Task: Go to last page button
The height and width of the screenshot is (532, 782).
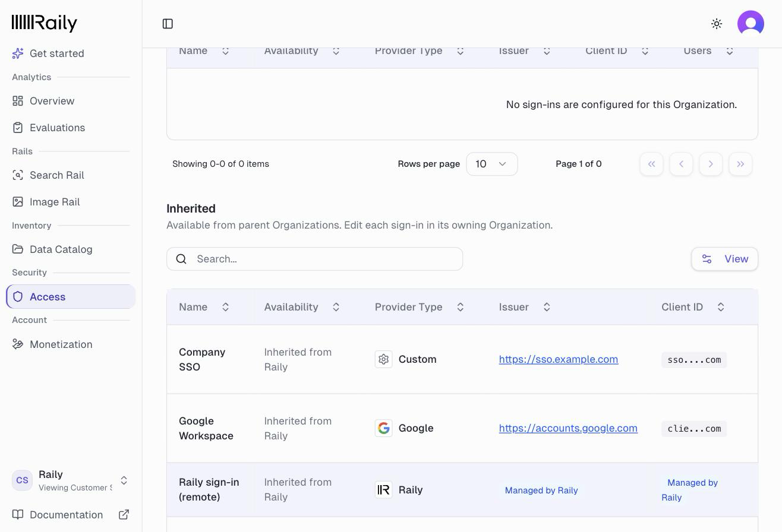Action: tap(740, 164)
